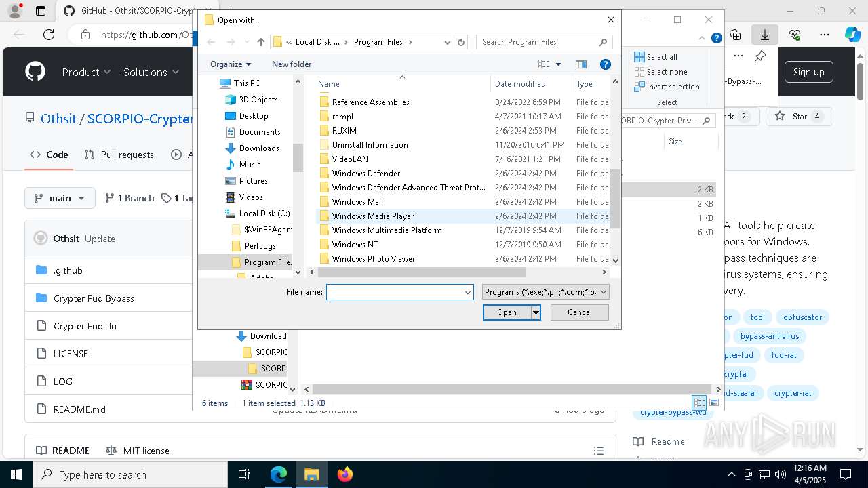This screenshot has width=868, height=488.
Task: Click the Search Program Files box
Action: [x=544, y=42]
